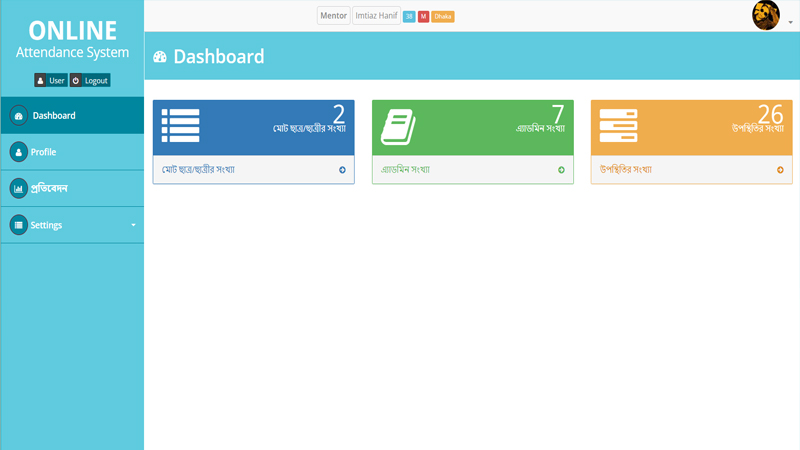Click the profile avatar thumbnail
Image resolution: width=800 pixels, height=450 pixels.
coord(766,15)
